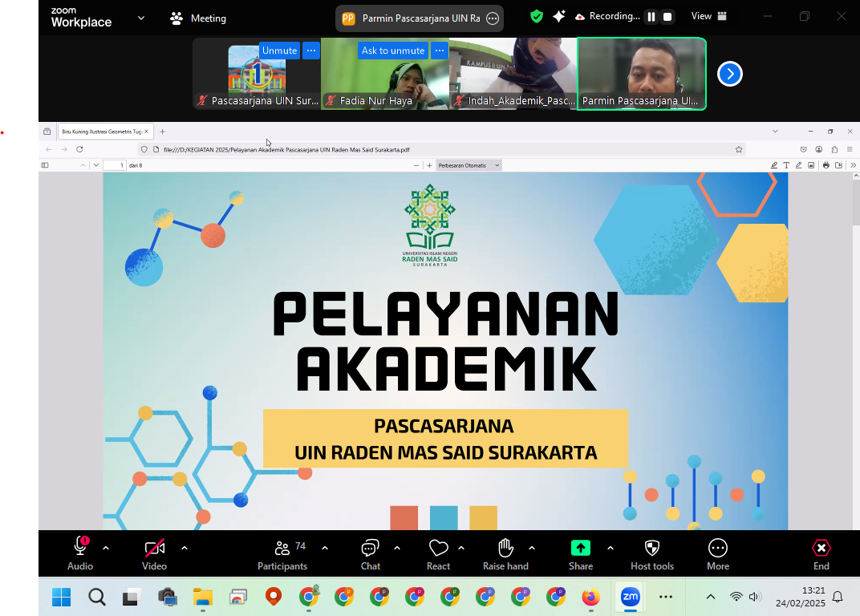This screenshot has width=860, height=616.
Task: Open more options on Pascasarjana UIN Sur tile
Action: click(311, 51)
